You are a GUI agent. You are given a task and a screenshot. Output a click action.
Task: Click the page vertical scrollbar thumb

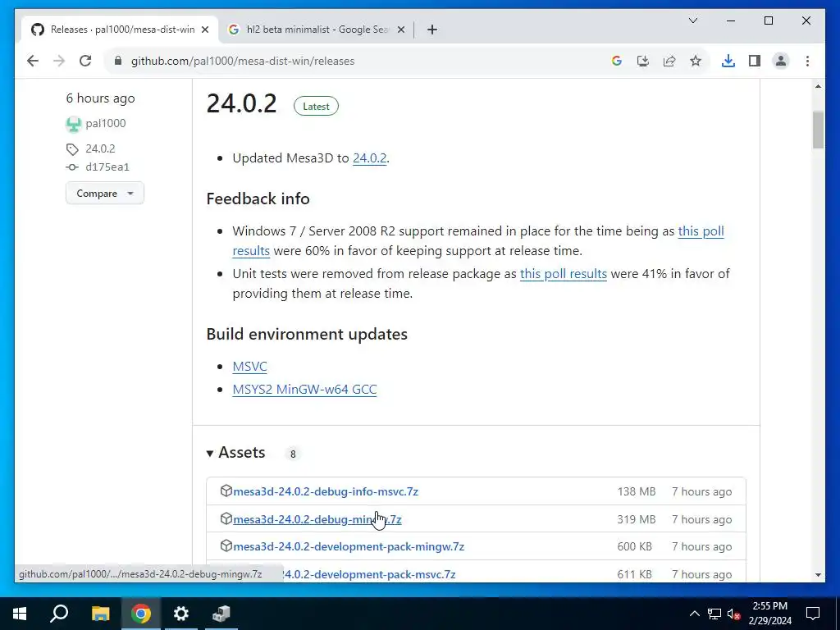[x=818, y=129]
